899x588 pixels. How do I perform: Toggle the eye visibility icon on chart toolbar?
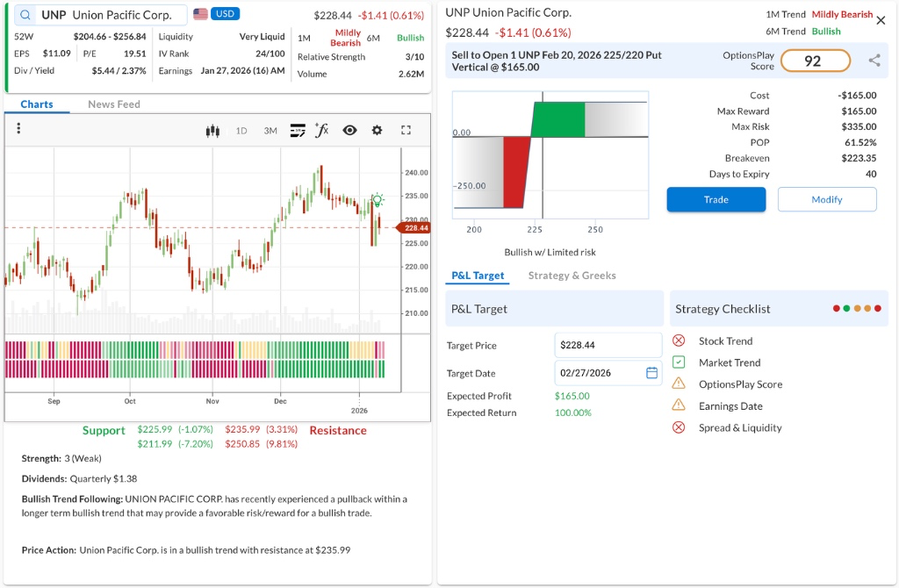click(349, 129)
